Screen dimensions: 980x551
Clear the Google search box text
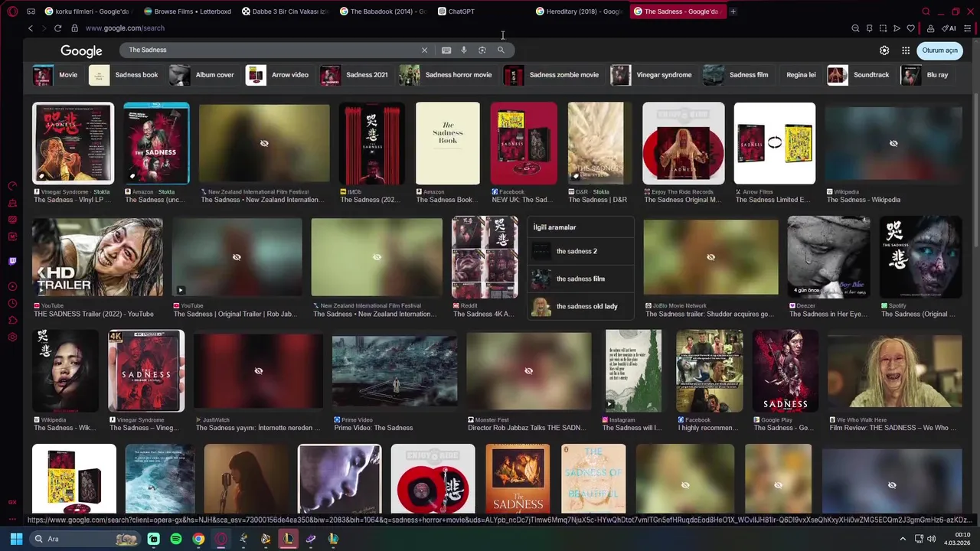[x=424, y=50]
